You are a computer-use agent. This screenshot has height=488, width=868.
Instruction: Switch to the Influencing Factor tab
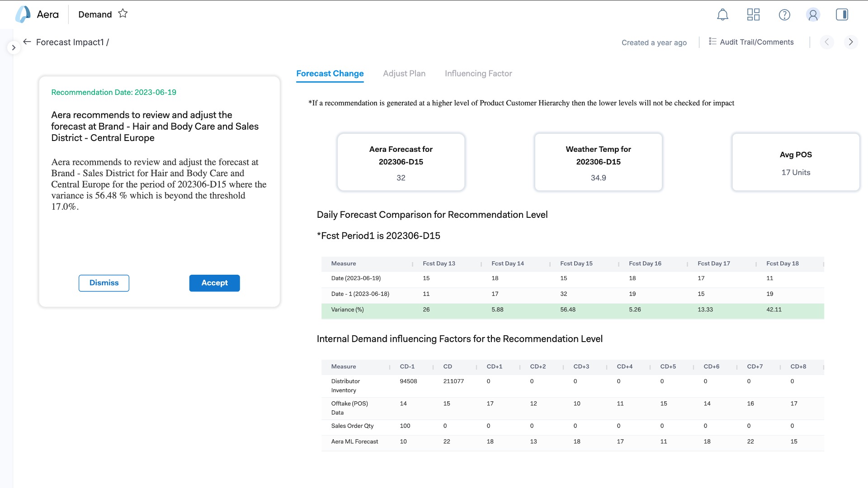[478, 73]
